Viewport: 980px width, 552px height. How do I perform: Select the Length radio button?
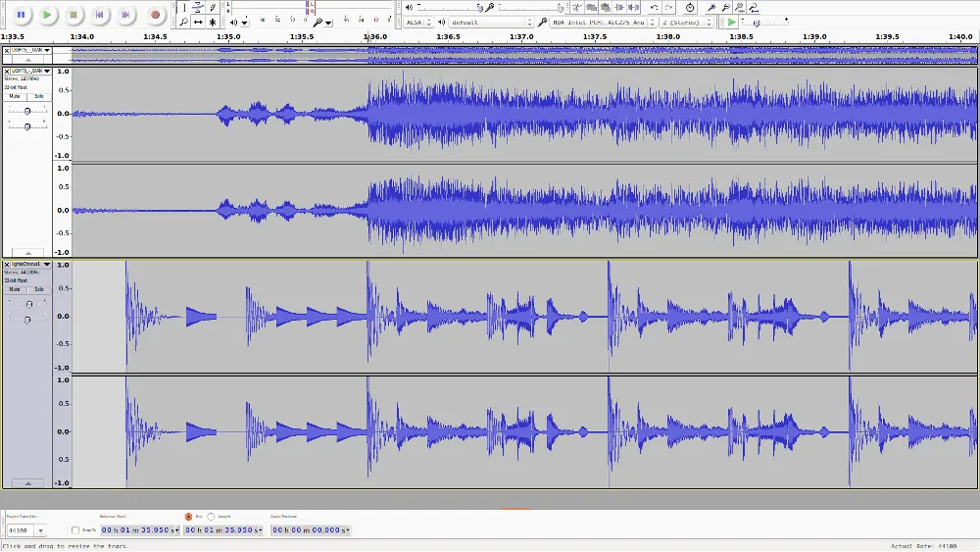click(x=211, y=517)
